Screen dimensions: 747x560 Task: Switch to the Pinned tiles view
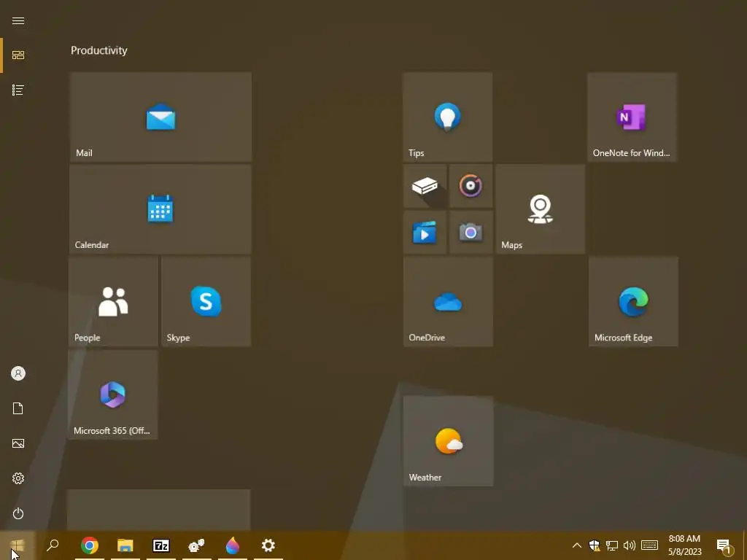[18, 55]
